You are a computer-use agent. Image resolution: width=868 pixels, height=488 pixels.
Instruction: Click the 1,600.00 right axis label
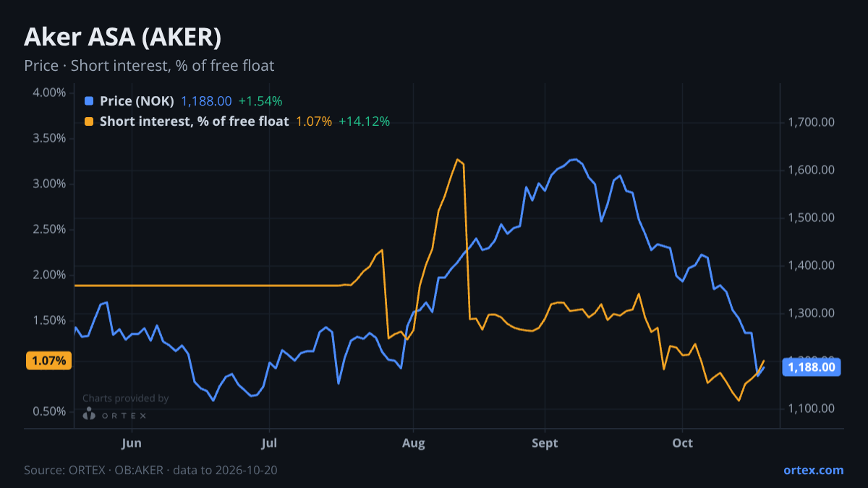811,170
